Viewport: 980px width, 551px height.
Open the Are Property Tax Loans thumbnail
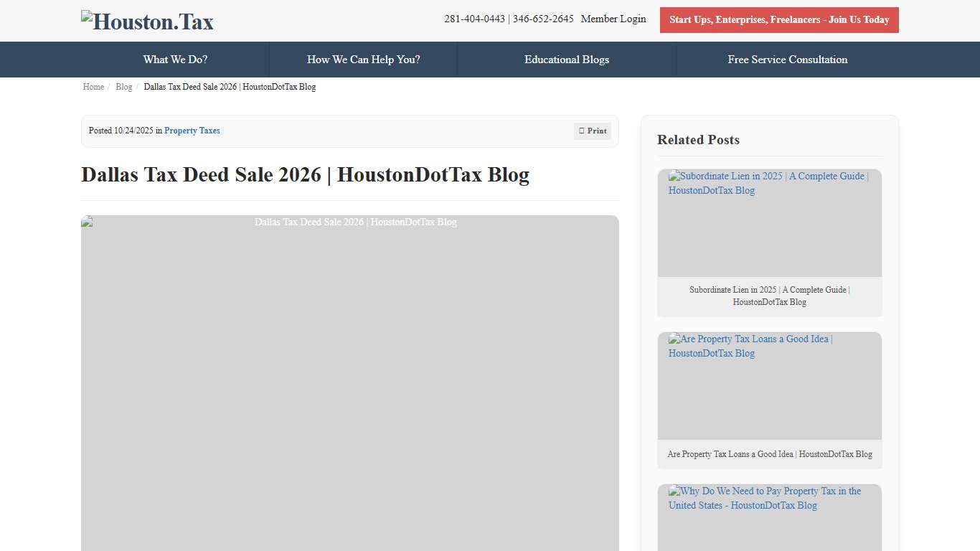click(769, 385)
